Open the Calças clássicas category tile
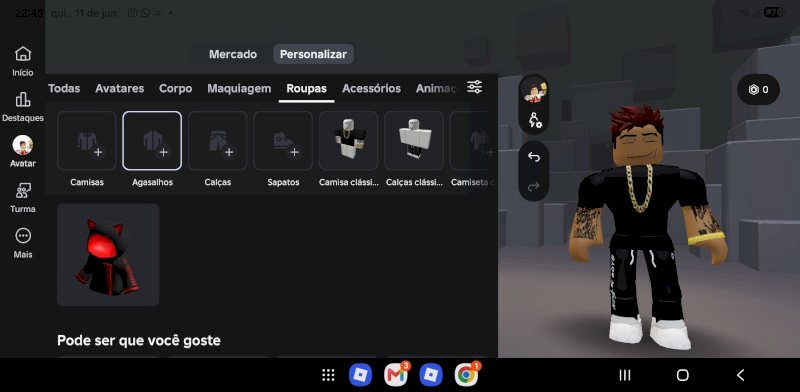This screenshot has height=392, width=800. 414,141
